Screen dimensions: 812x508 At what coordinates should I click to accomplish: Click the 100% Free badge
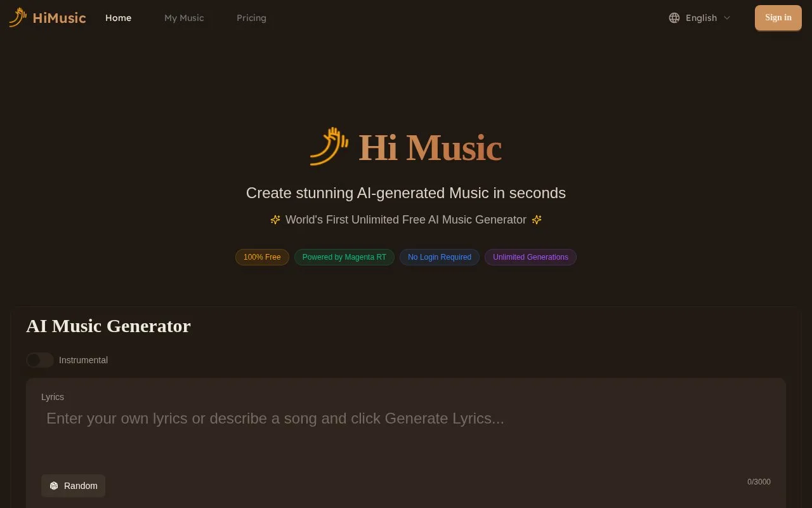pos(262,257)
